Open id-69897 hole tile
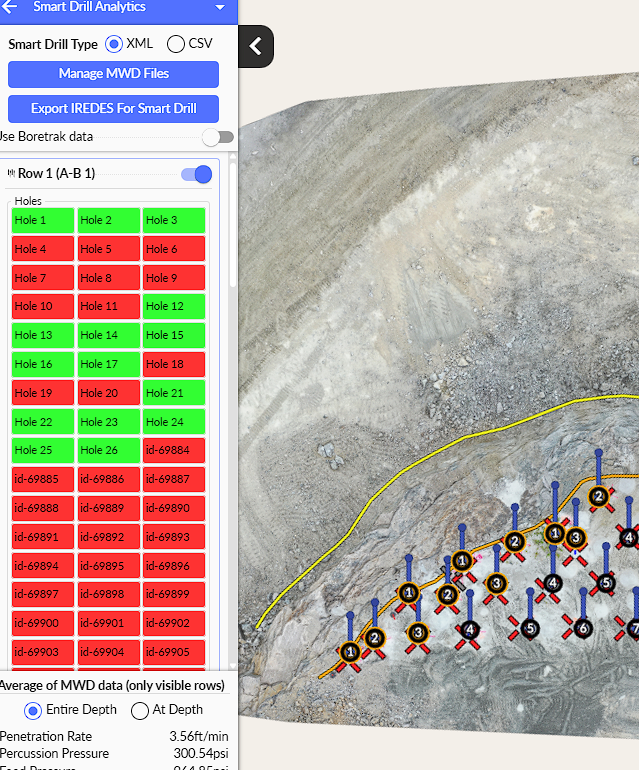 tap(43, 594)
